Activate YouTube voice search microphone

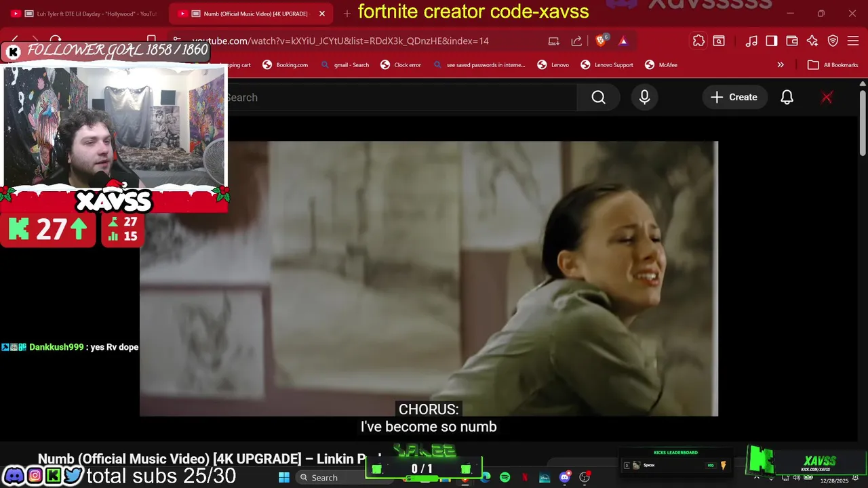(644, 98)
